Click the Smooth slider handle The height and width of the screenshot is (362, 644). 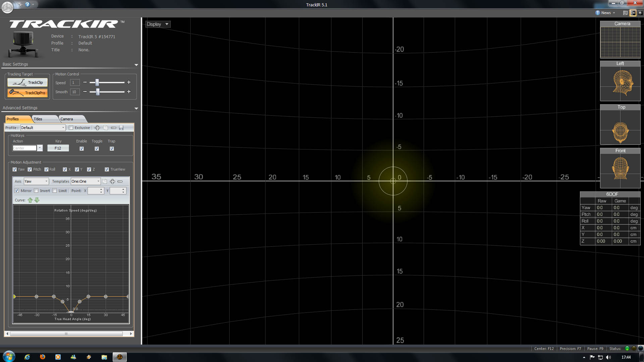click(x=98, y=92)
